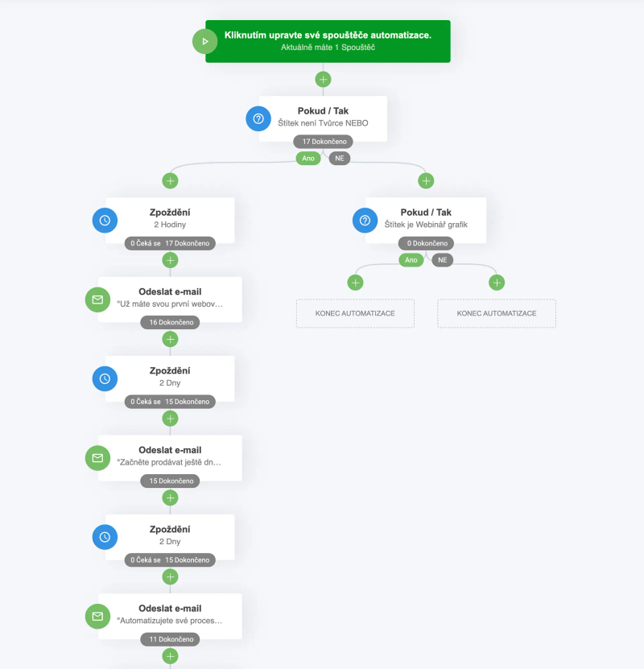
Task: Click the '0 Čeká se 17 Dokončeno' badge on the delay step
Action: point(170,242)
